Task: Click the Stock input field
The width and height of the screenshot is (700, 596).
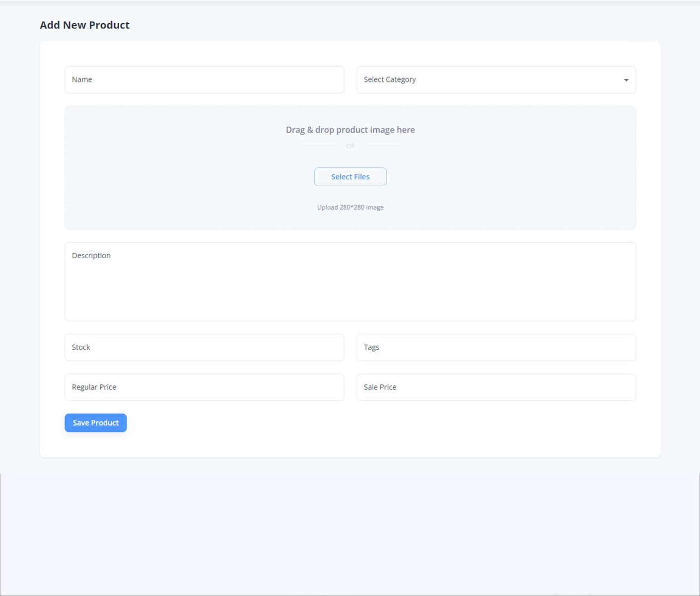Action: coord(204,347)
